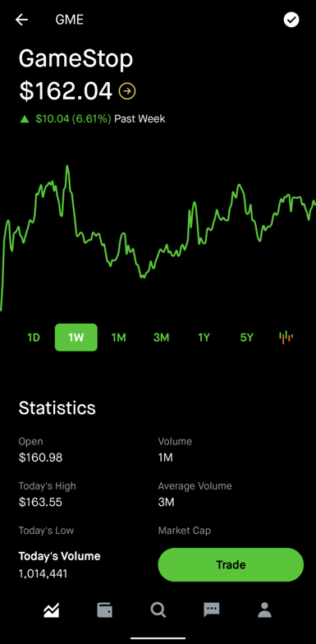Image resolution: width=316 pixels, height=644 pixels.
Task: Select the 3M time range
Action: 161,338
